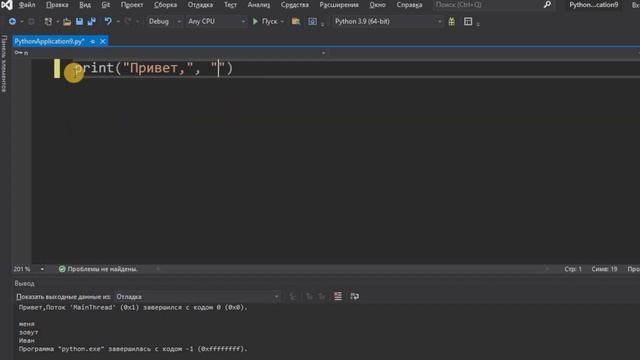Click the find message in code output icon

coord(292,297)
